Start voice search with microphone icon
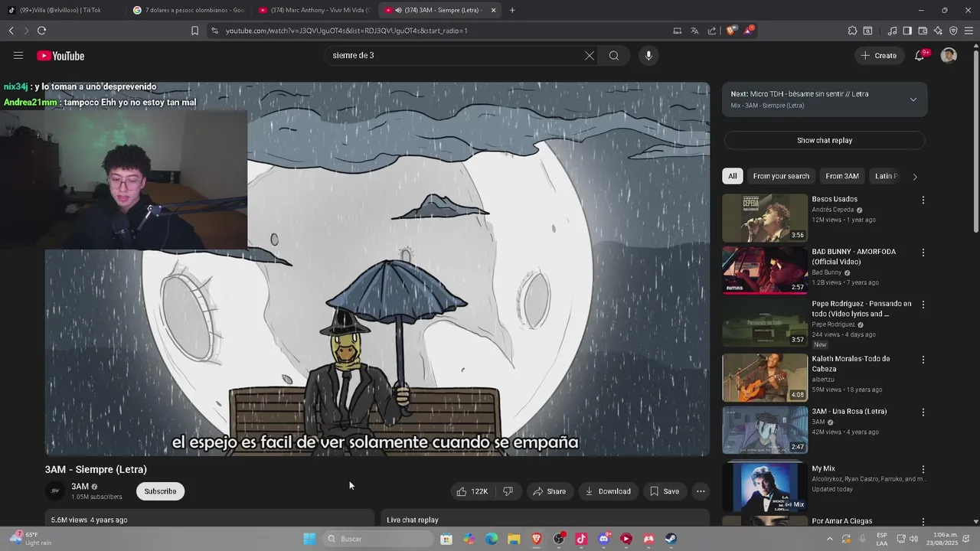 coord(648,56)
